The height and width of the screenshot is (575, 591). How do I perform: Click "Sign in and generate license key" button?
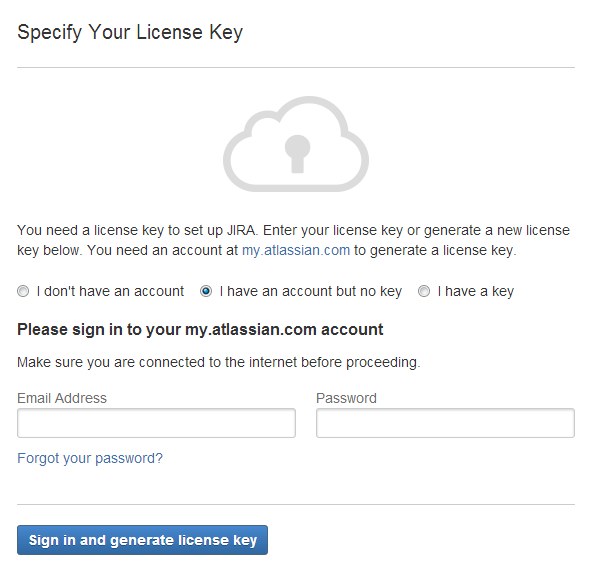[x=142, y=540]
